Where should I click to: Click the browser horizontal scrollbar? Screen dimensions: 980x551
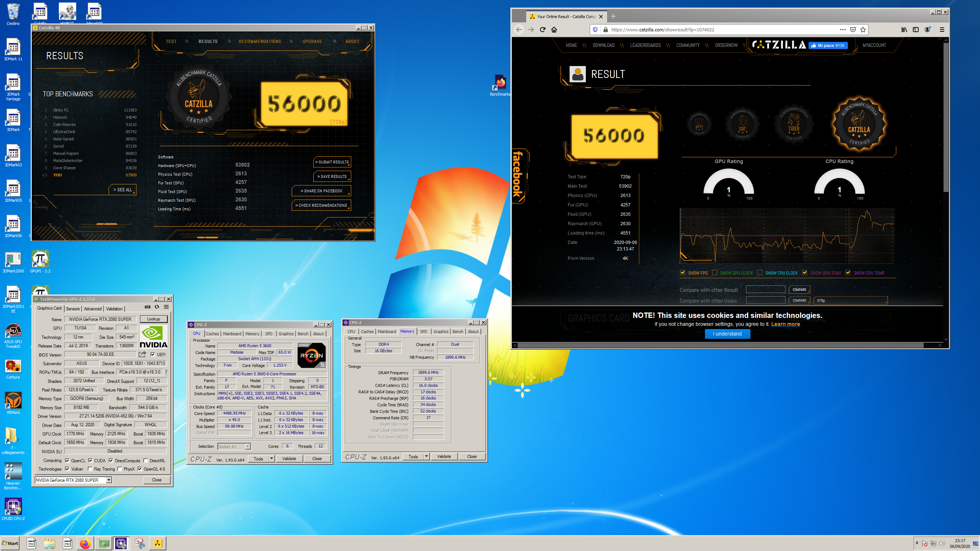[x=720, y=345]
